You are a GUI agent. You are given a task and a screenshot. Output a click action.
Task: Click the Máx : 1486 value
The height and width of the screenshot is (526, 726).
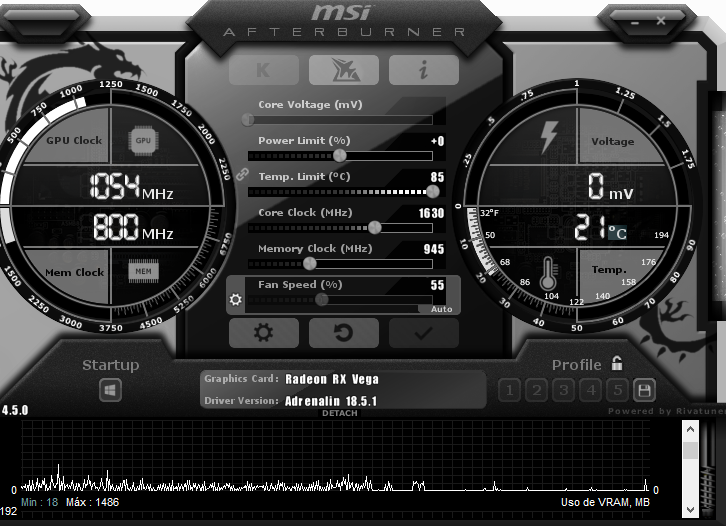coord(92,502)
